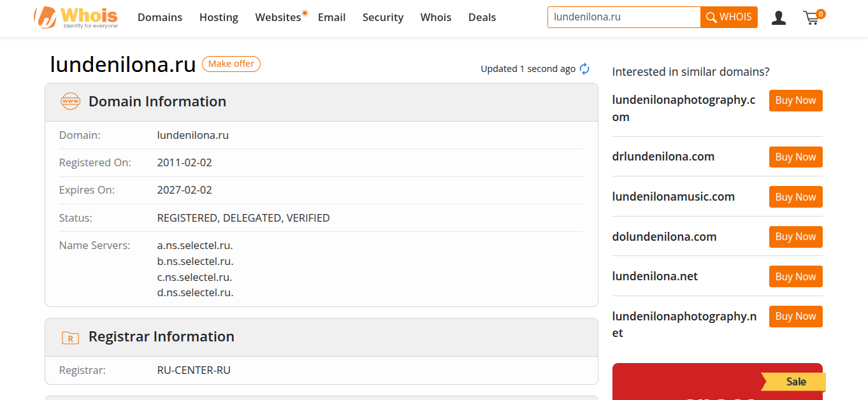Click name server a.ns.selectel.ru.

[x=195, y=245]
